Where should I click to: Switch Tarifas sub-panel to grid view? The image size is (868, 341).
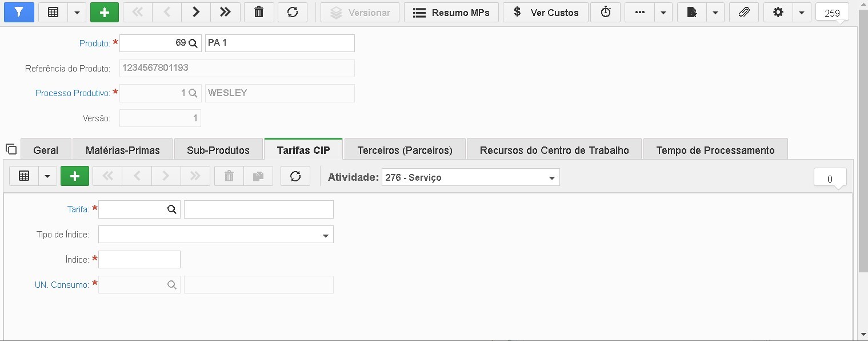(24, 176)
